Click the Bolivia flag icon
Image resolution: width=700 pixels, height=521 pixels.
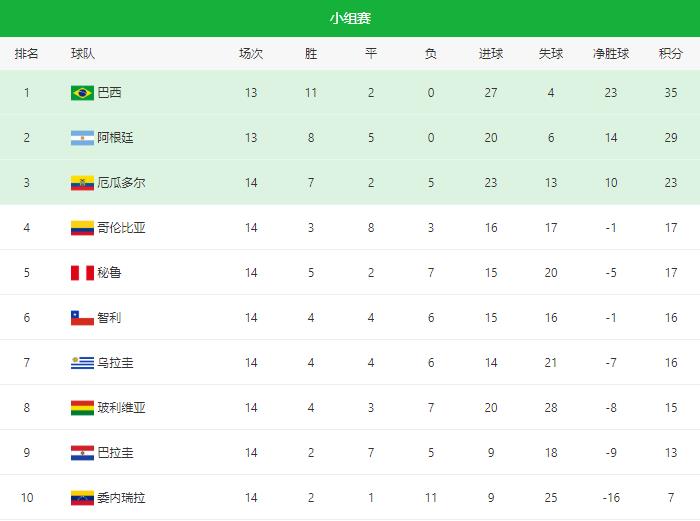coord(82,408)
